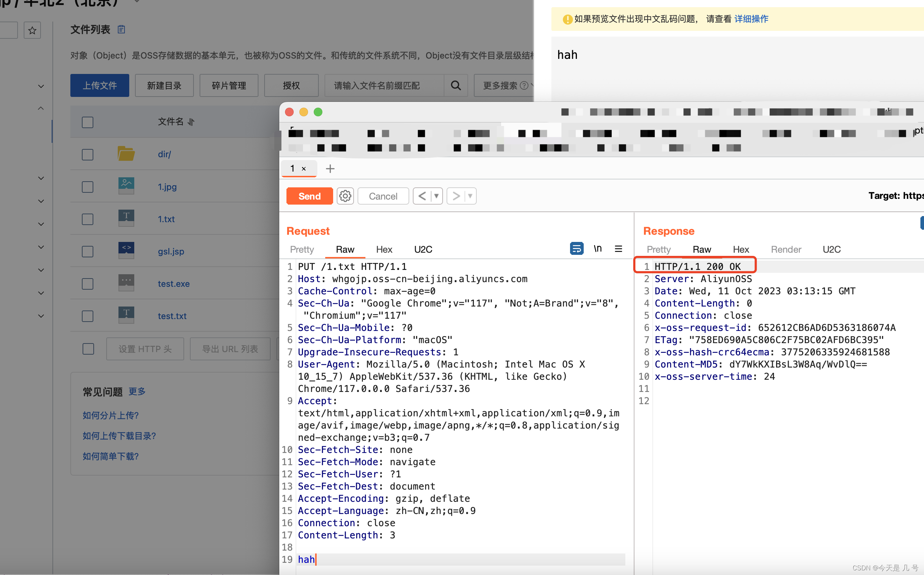Switch Response view to Hex

point(741,249)
